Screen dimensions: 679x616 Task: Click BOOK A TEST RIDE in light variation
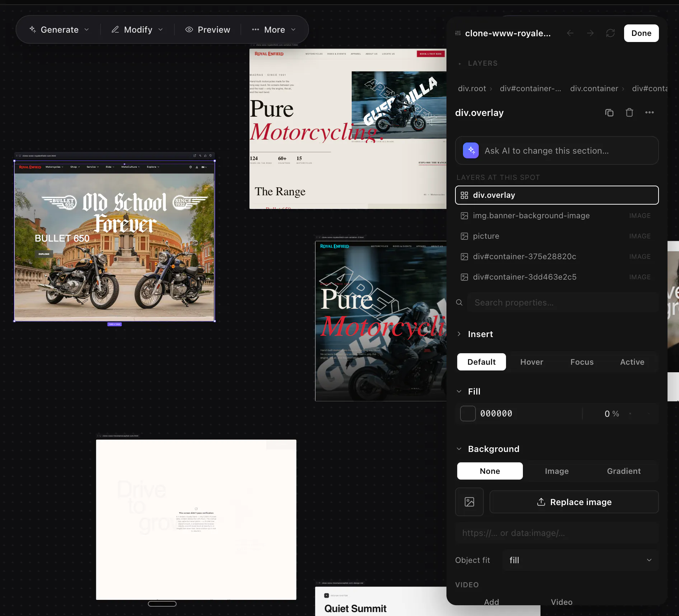click(x=431, y=54)
